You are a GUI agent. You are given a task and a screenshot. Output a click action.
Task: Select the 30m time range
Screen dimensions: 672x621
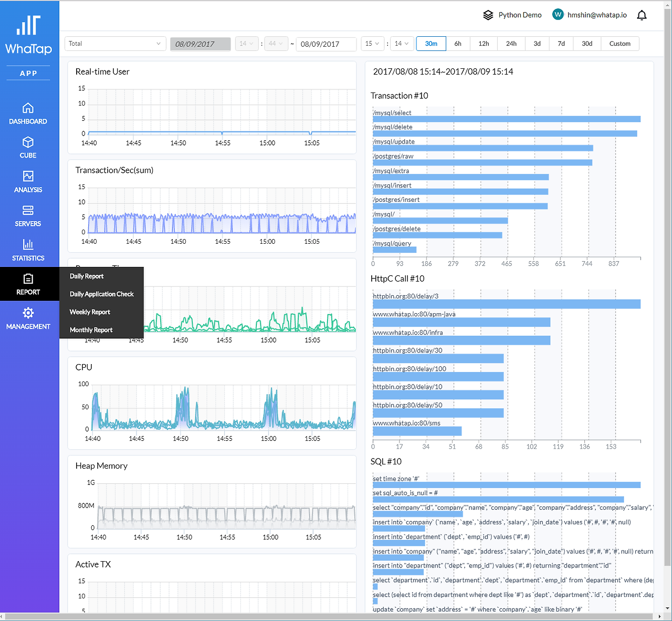(431, 44)
